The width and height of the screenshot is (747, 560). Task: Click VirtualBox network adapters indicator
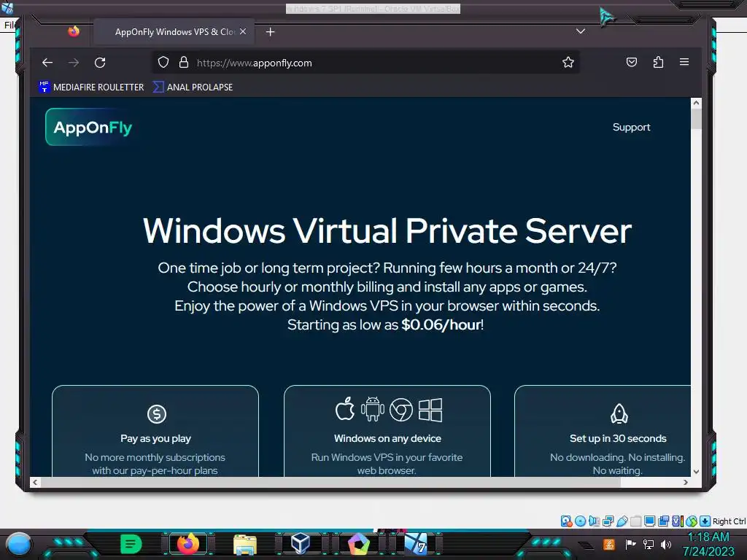(608, 521)
